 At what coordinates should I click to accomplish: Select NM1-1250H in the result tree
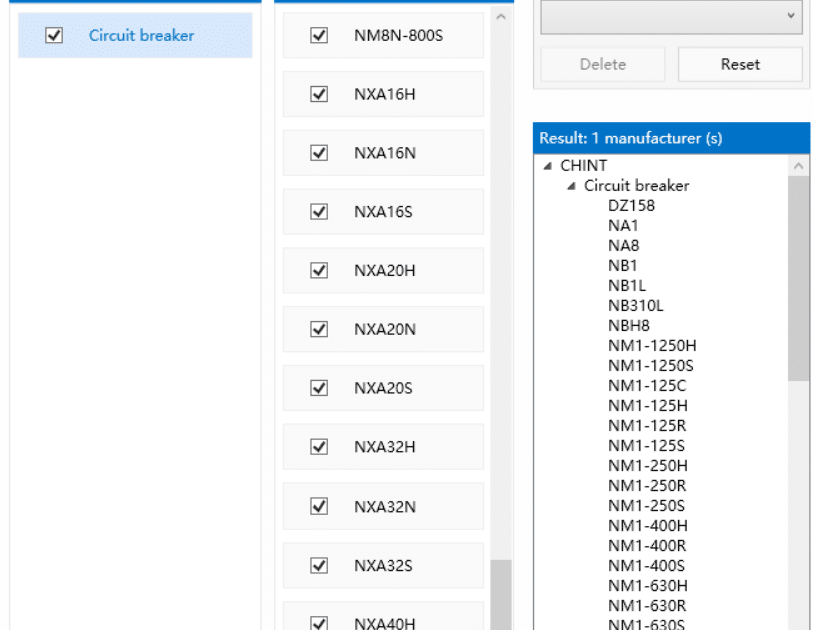coord(652,345)
